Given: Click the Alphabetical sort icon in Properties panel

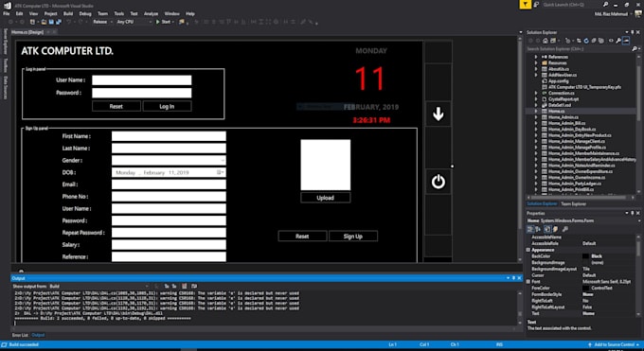Looking at the screenshot, I should pyautogui.click(x=538, y=229).
